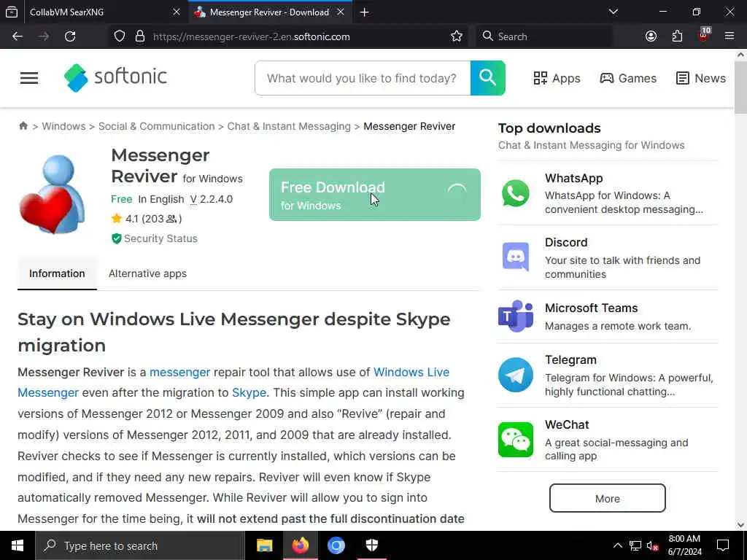This screenshot has width=747, height=560.
Task: Open the Firefox application menu
Action: pyautogui.click(x=729, y=36)
